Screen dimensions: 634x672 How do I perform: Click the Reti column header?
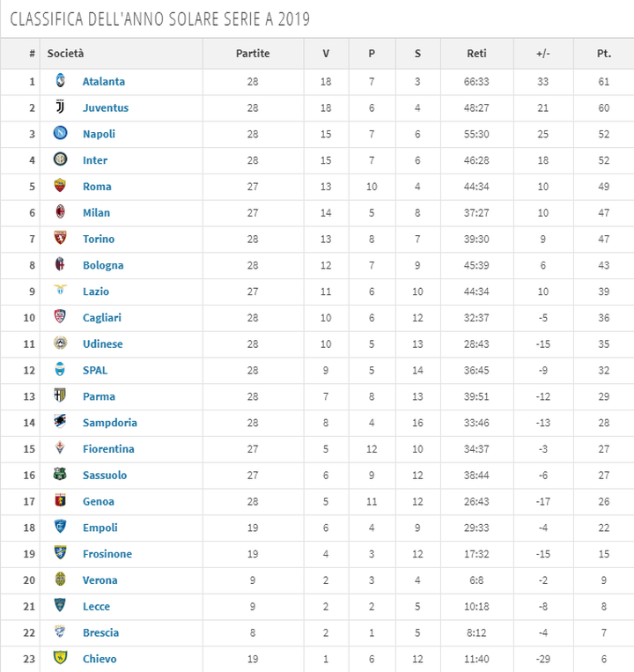tap(476, 54)
